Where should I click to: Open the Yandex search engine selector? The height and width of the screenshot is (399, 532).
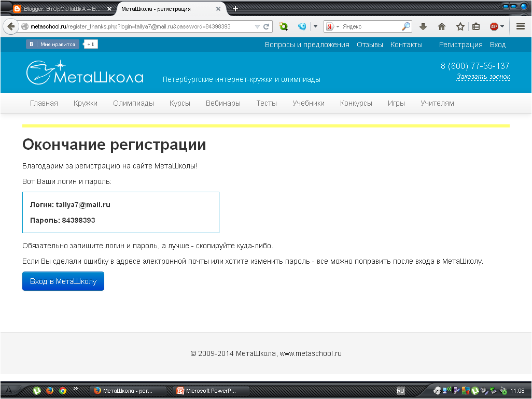333,26
